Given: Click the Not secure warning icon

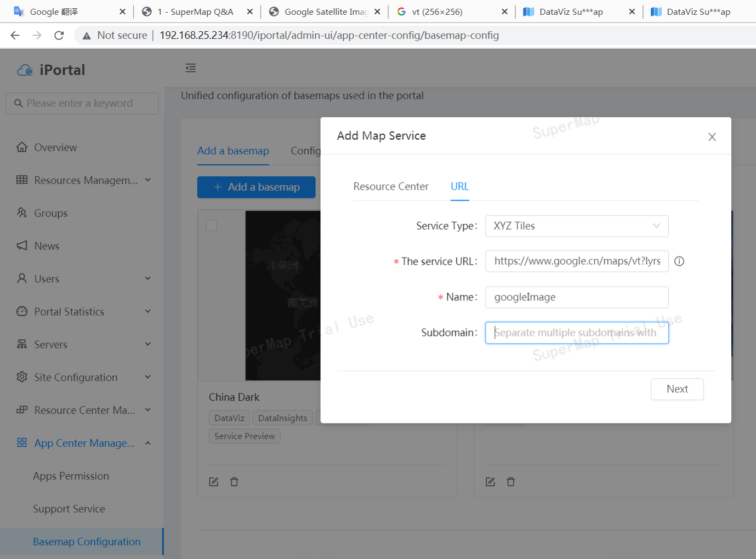Looking at the screenshot, I should (87, 36).
